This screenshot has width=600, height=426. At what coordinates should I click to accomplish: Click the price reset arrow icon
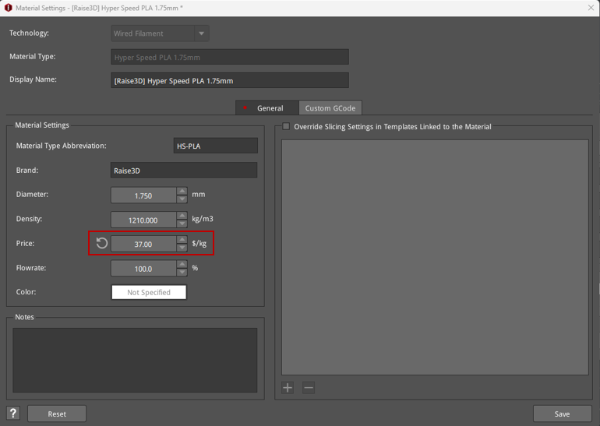coord(101,243)
